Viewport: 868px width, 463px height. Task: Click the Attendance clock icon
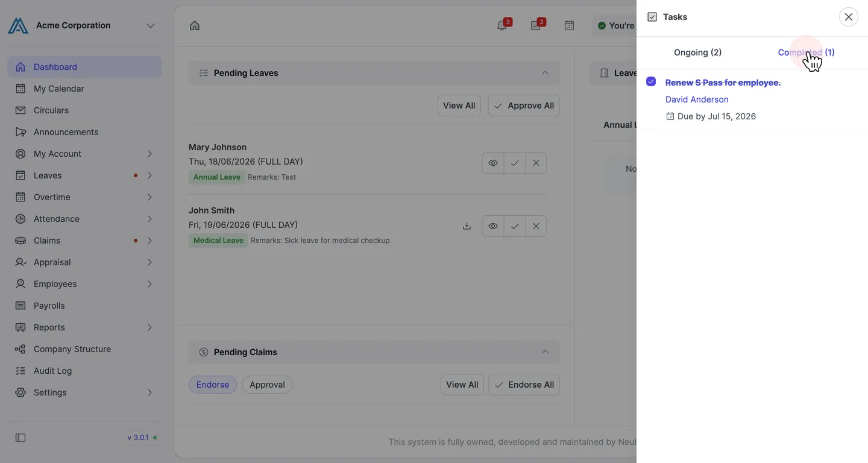(x=20, y=219)
